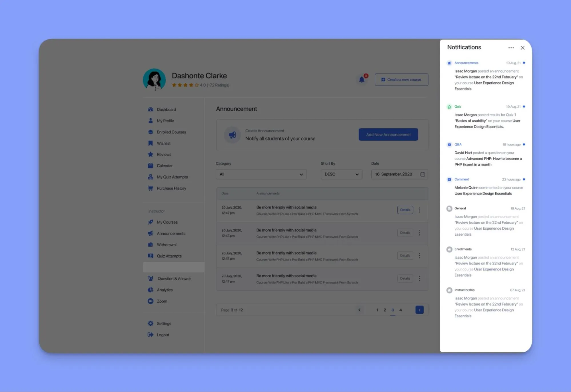The width and height of the screenshot is (571, 392).
Task: Open three-dot menu of first announcement row
Action: [420, 210]
